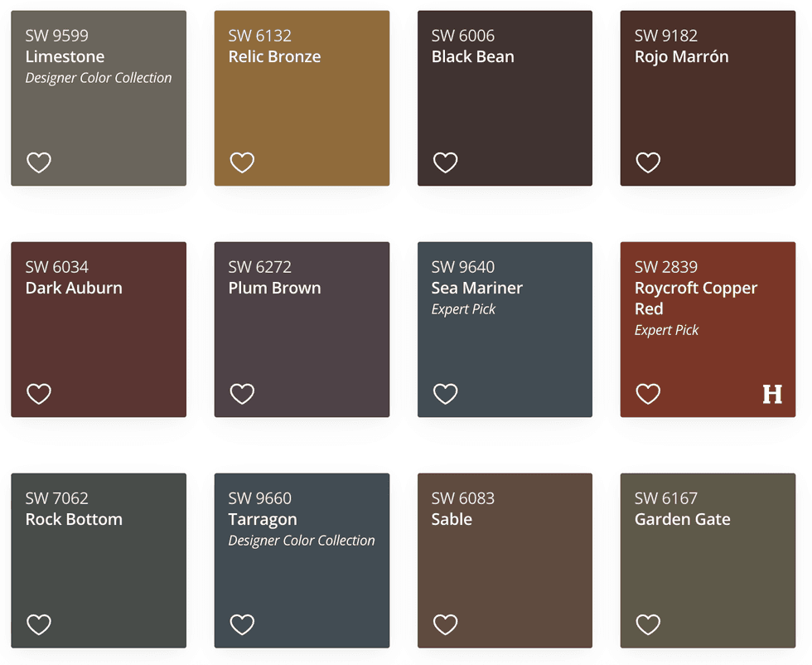Toggle the heart on Tarragon
Screen dimensions: 812x665
point(241,624)
